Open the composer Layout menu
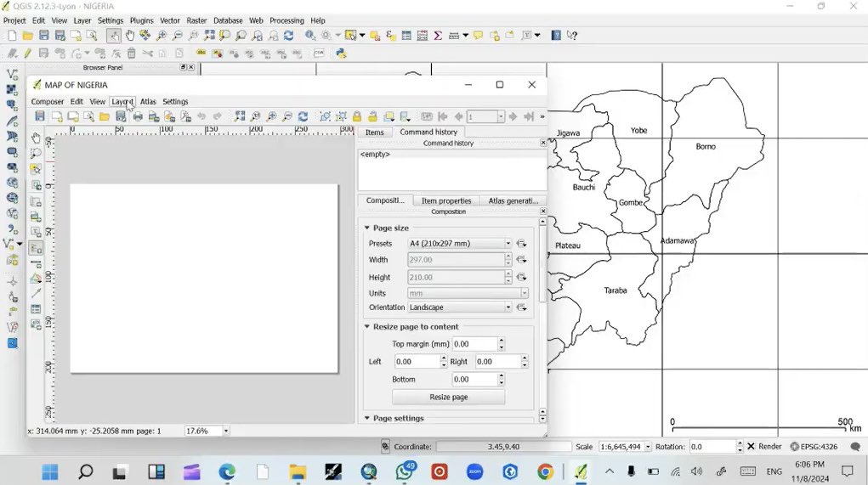 122,102
